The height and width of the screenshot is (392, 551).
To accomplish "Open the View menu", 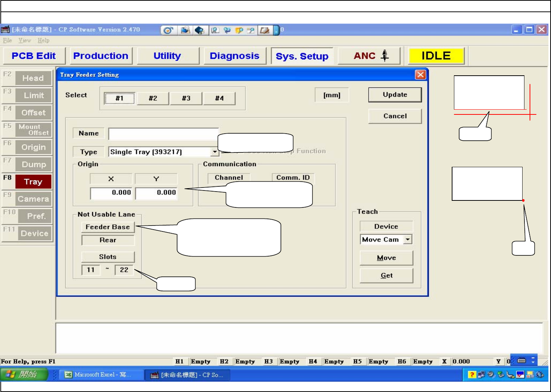I will (x=25, y=40).
